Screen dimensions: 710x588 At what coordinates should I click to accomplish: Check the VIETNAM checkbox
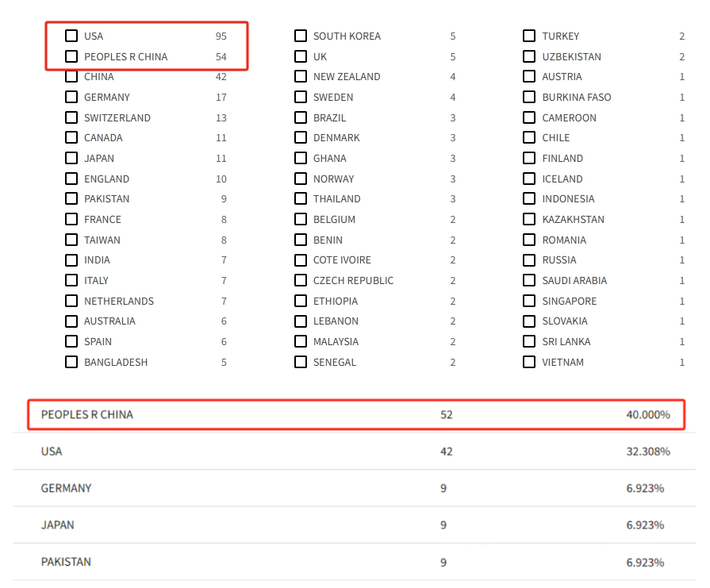pos(529,362)
